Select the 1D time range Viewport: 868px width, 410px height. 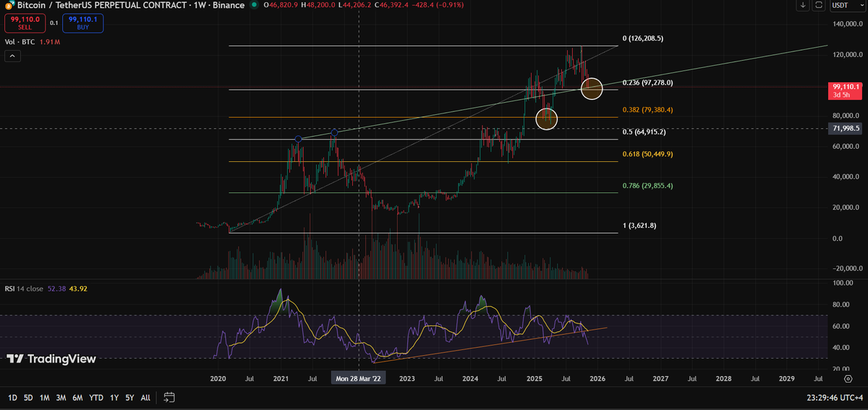click(x=12, y=398)
